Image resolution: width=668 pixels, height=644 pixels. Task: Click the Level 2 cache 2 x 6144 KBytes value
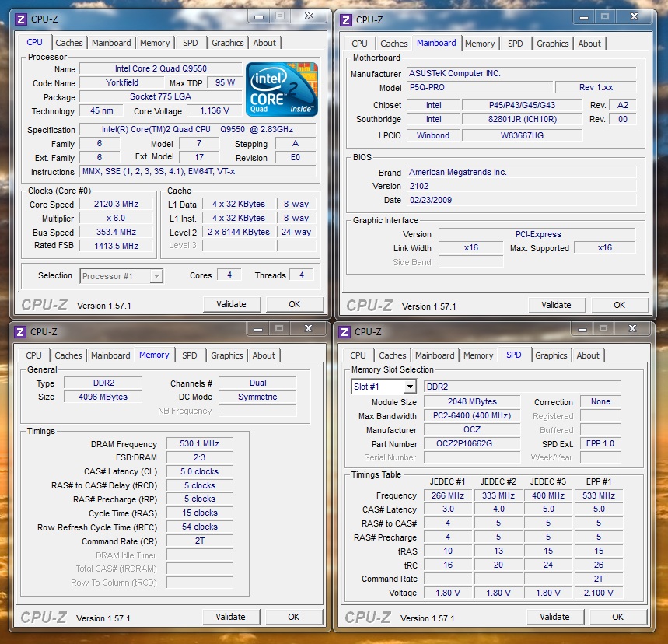(239, 233)
